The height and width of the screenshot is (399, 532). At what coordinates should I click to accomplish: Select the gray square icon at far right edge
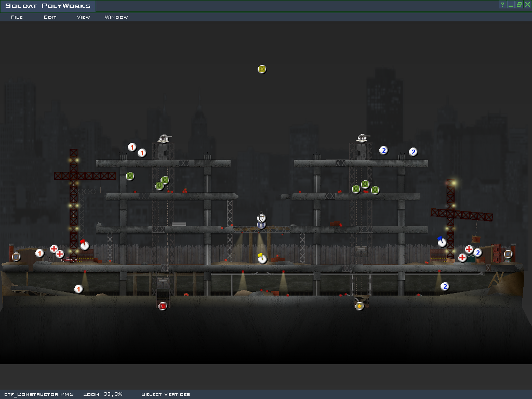[508, 254]
